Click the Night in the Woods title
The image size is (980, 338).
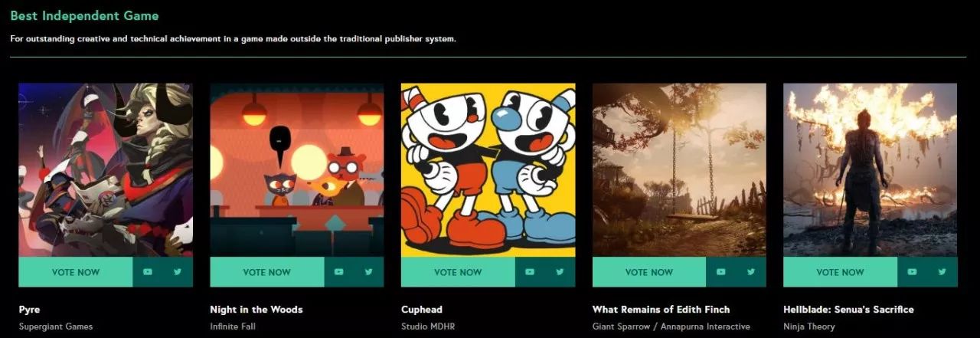coord(256,310)
